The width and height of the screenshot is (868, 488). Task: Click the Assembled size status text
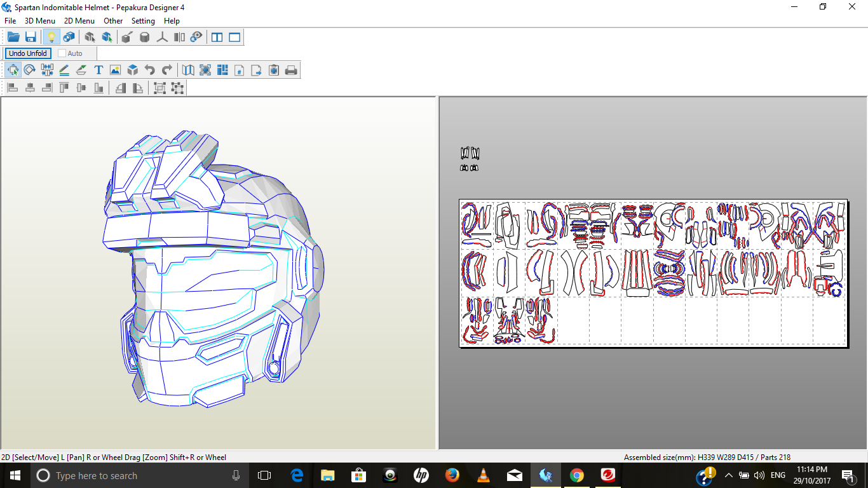(x=707, y=457)
